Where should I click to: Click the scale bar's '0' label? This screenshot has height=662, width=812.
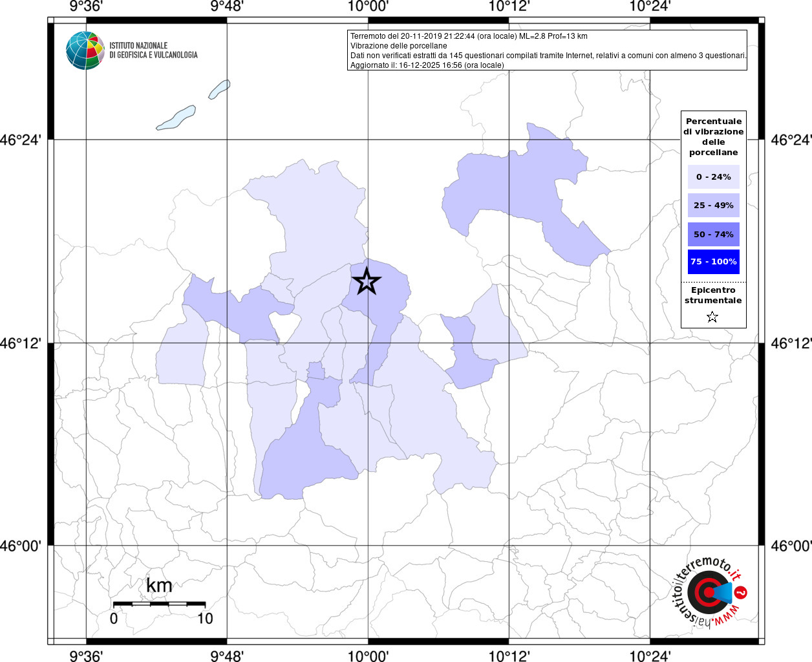coord(114,619)
